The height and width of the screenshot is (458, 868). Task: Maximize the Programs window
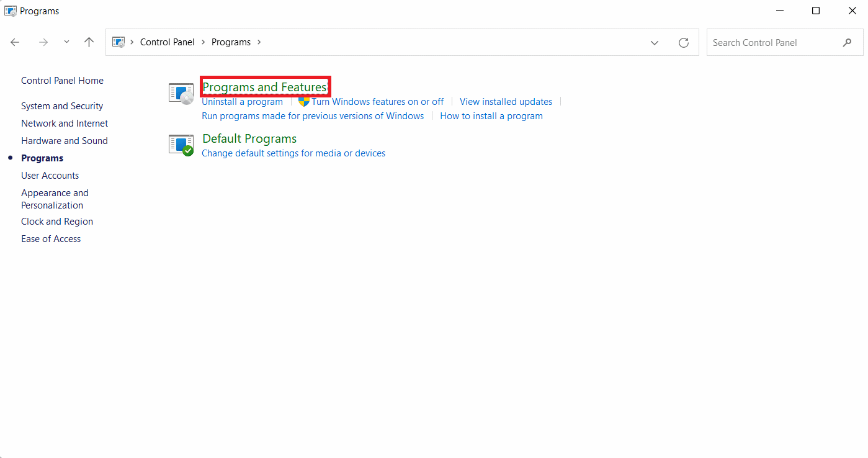[816, 11]
